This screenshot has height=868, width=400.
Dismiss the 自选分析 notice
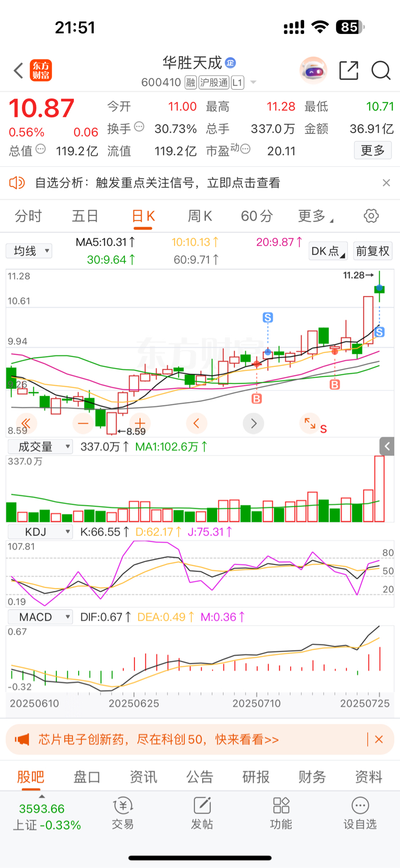(386, 182)
